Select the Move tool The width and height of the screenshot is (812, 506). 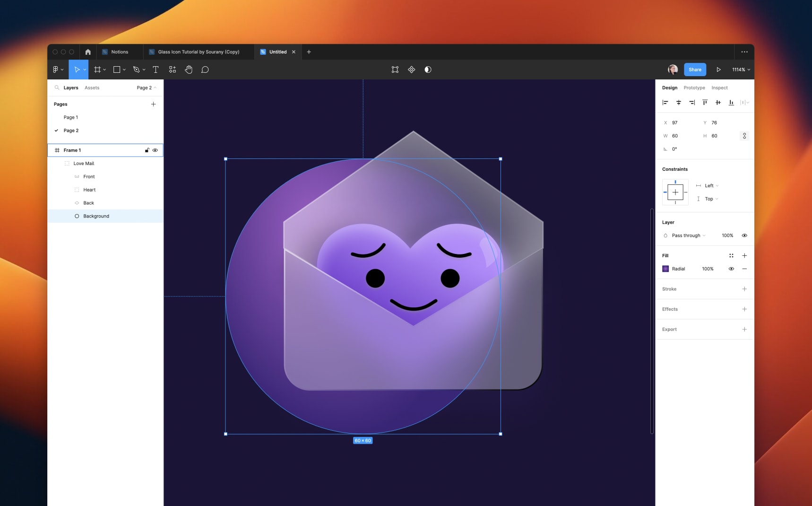pyautogui.click(x=78, y=70)
